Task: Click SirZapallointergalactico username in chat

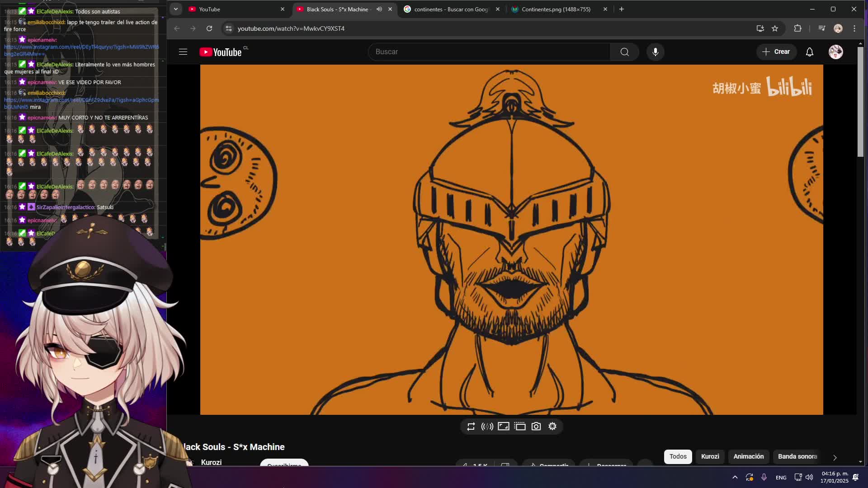Action: pyautogui.click(x=66, y=207)
